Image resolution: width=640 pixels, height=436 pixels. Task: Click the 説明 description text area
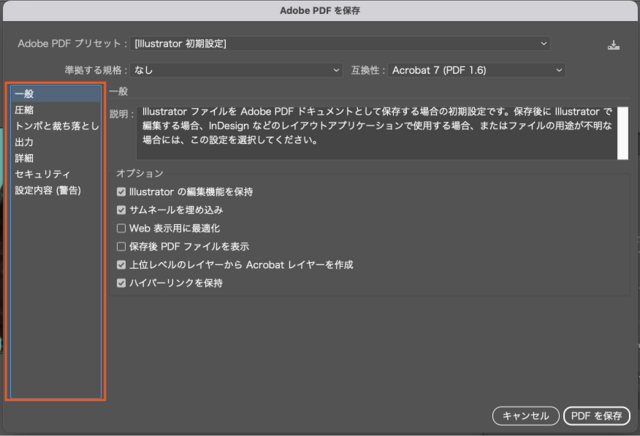tap(377, 133)
